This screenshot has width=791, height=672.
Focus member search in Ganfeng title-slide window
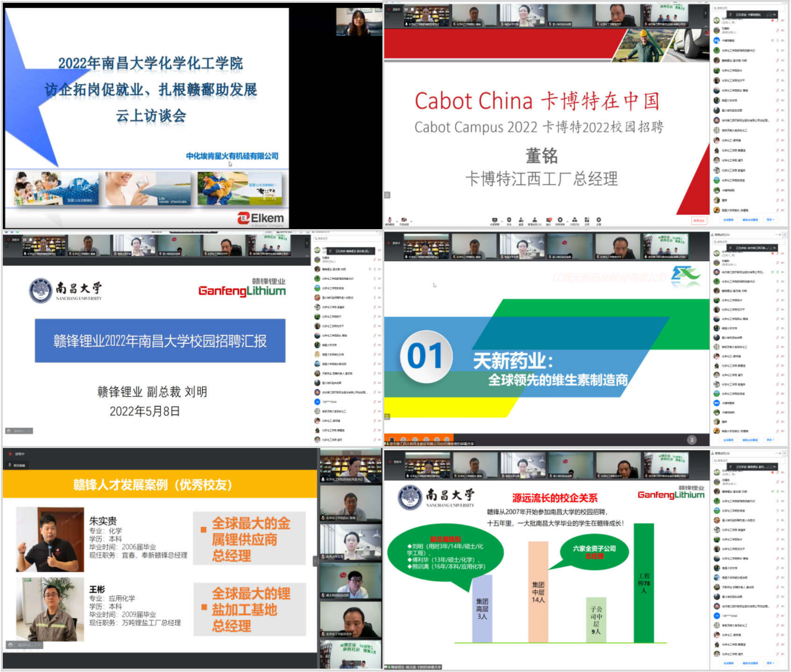click(348, 238)
